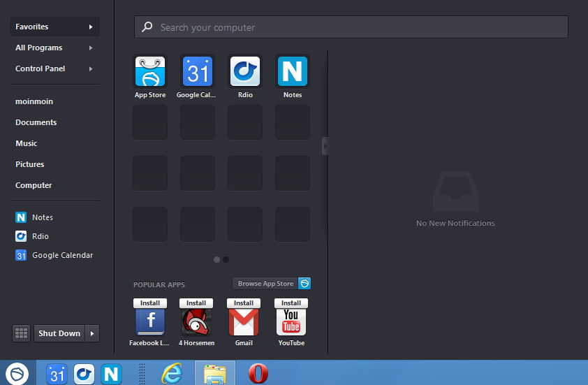Install the YouTube app
588x385 pixels.
(291, 303)
